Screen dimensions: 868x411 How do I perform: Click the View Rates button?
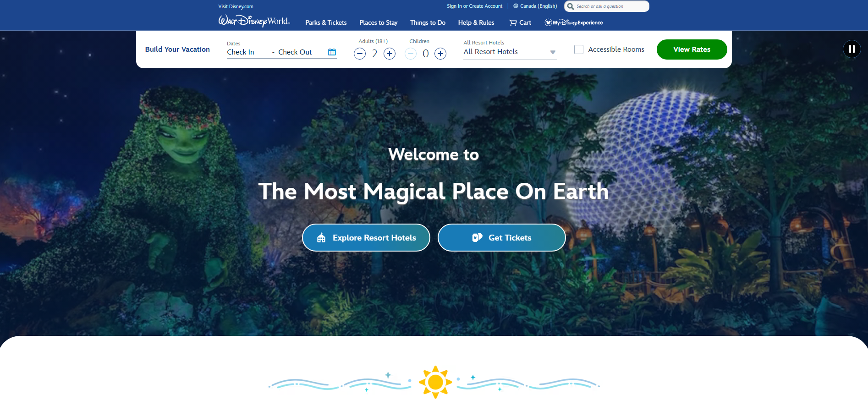692,49
